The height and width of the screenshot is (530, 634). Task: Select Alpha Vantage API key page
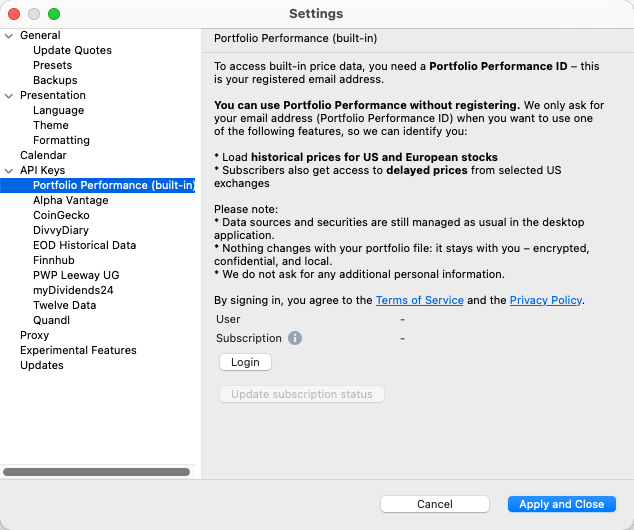(70, 200)
